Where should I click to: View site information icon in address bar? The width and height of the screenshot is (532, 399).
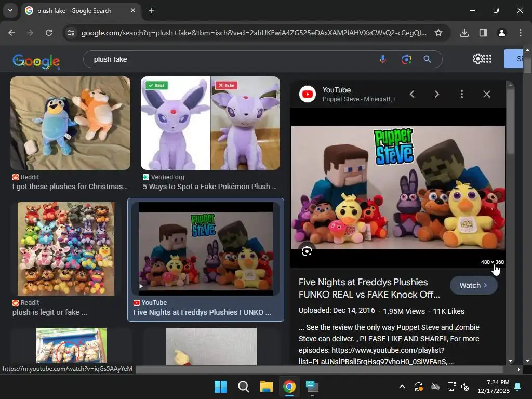coord(71,33)
